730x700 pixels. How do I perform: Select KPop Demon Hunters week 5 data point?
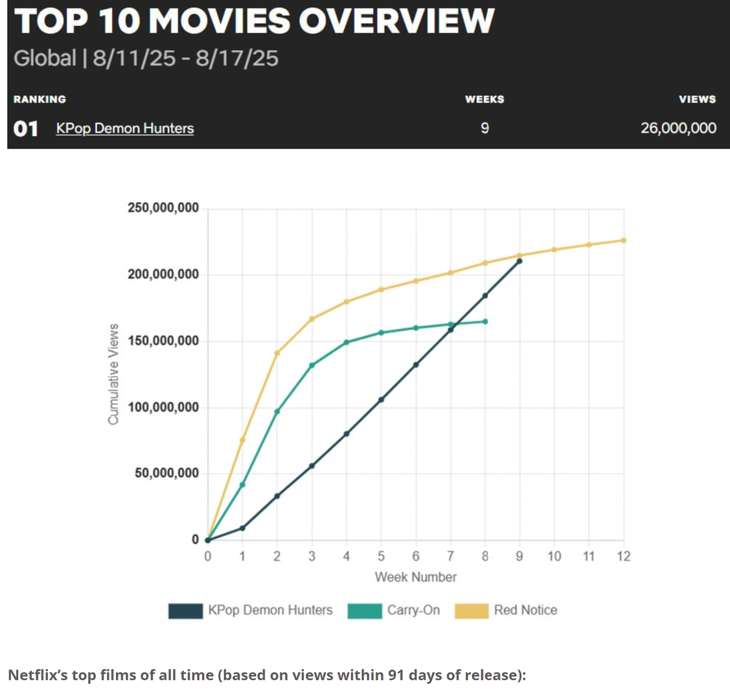(381, 400)
